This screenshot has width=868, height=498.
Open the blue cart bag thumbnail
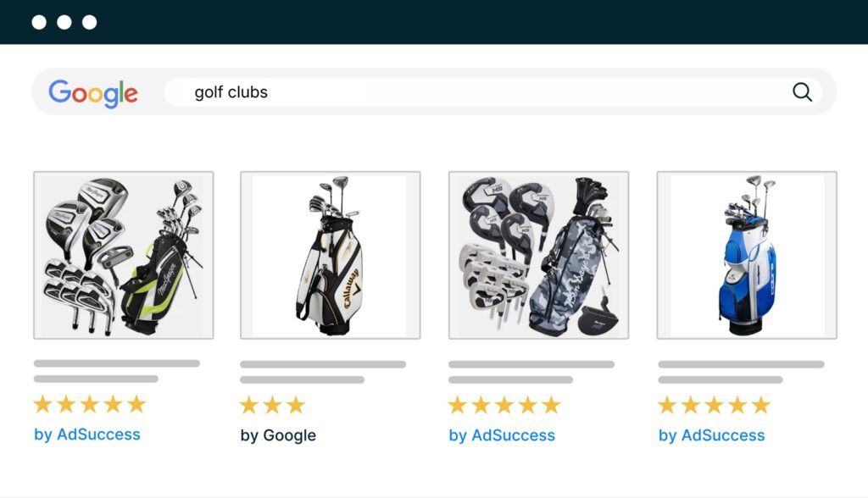pos(747,254)
